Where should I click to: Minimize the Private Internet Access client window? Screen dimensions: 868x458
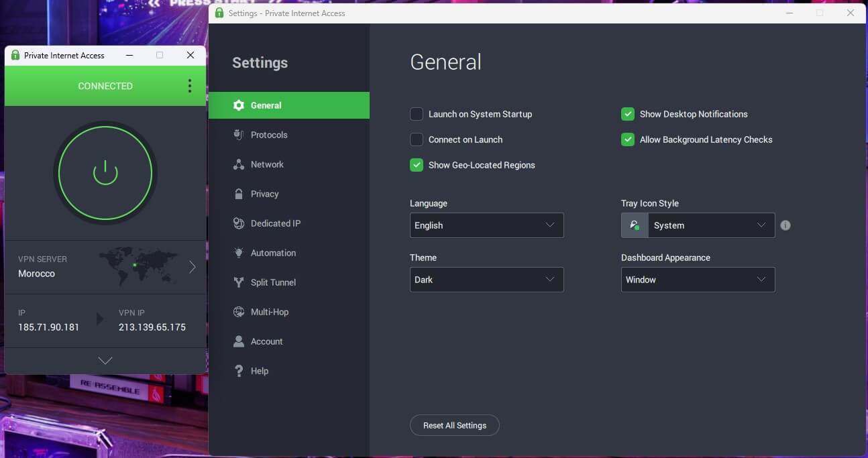129,55
